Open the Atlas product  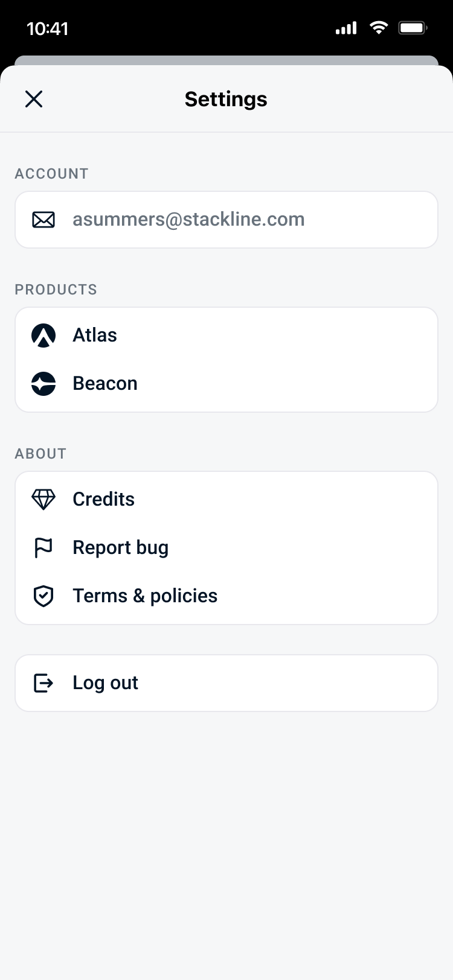[95, 336]
